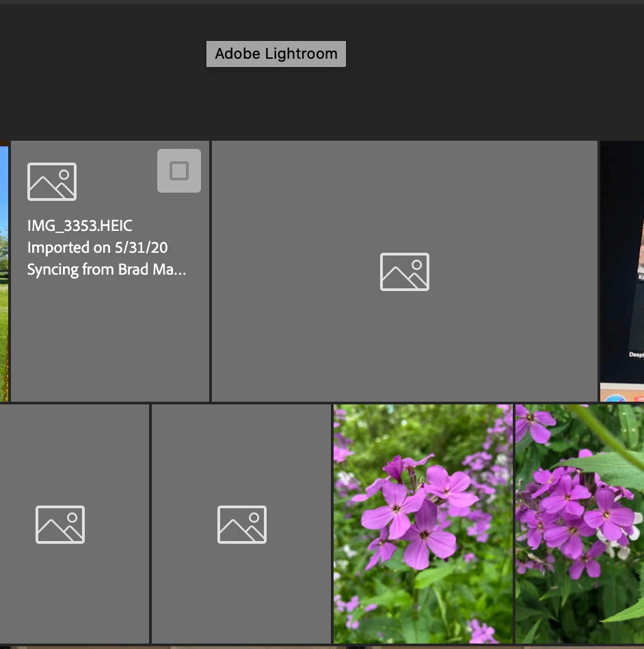Click placeholder icon in the bottom-left unloaded tile
The image size is (644, 649).
coord(60,525)
